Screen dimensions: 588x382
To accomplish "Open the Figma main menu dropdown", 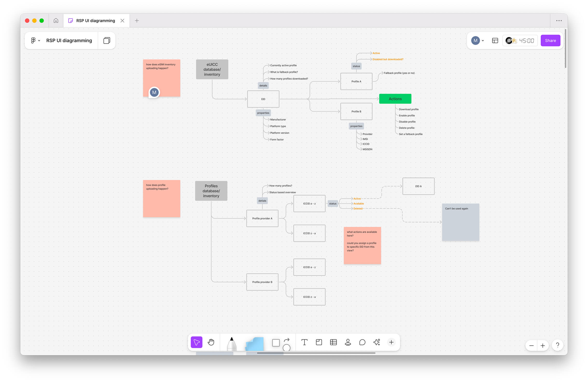I will pyautogui.click(x=35, y=41).
